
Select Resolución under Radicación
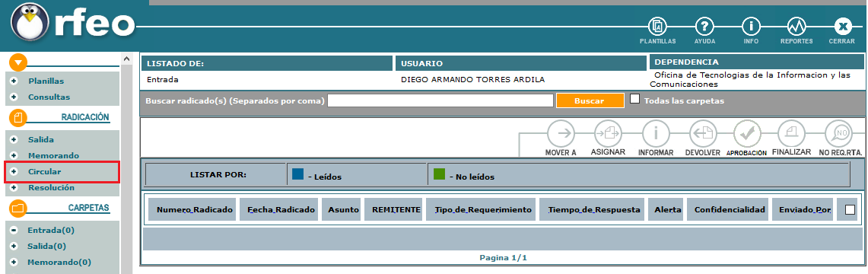click(52, 188)
